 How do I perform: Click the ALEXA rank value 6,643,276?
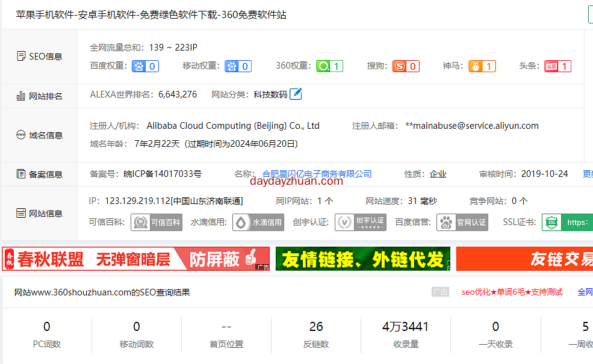point(178,94)
